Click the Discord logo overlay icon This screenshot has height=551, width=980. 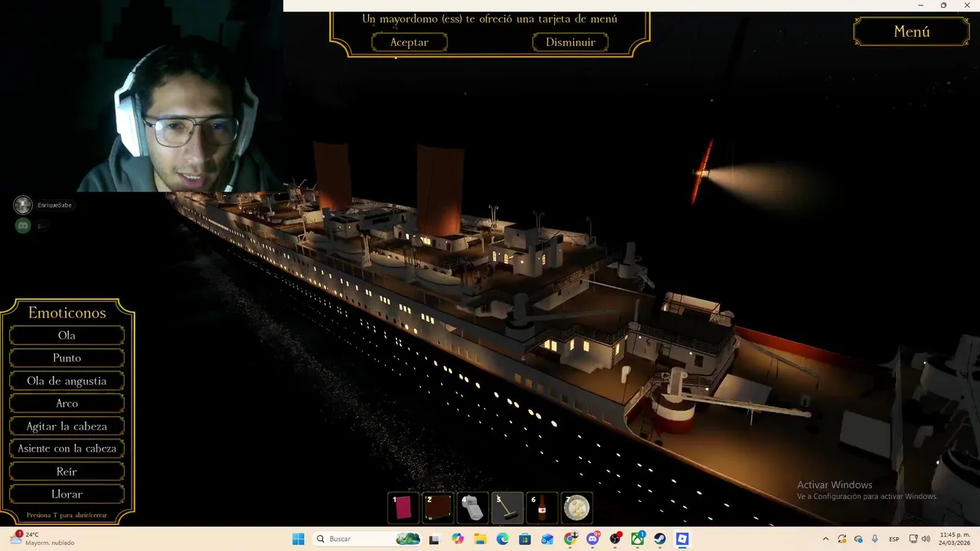point(23,226)
